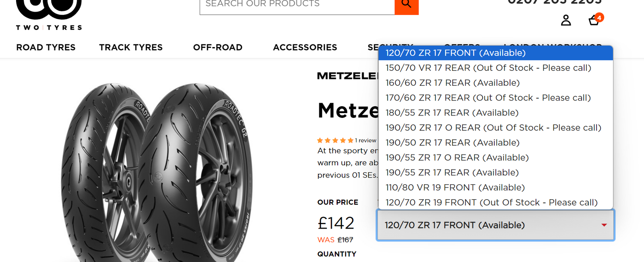644x262 pixels.
Task: Select 120/70 ZR 17 FRONT (Available) option
Action: click(455, 53)
